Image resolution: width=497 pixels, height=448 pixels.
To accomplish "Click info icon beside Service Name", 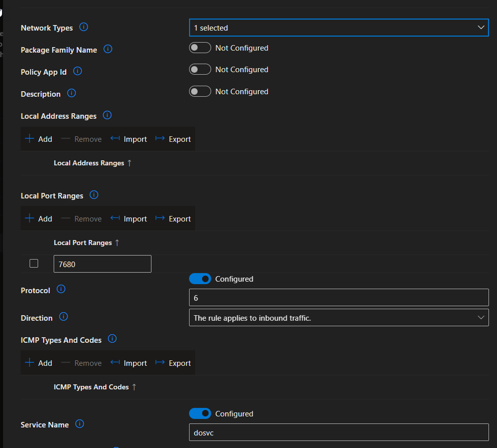I will click(x=79, y=424).
